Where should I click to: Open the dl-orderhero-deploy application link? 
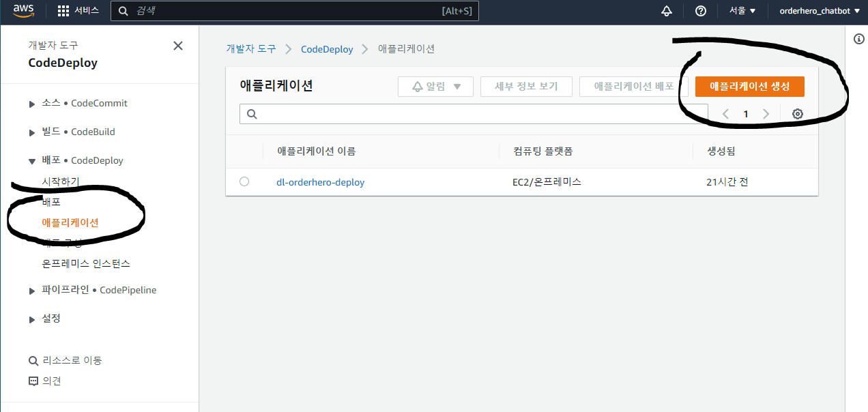click(321, 182)
